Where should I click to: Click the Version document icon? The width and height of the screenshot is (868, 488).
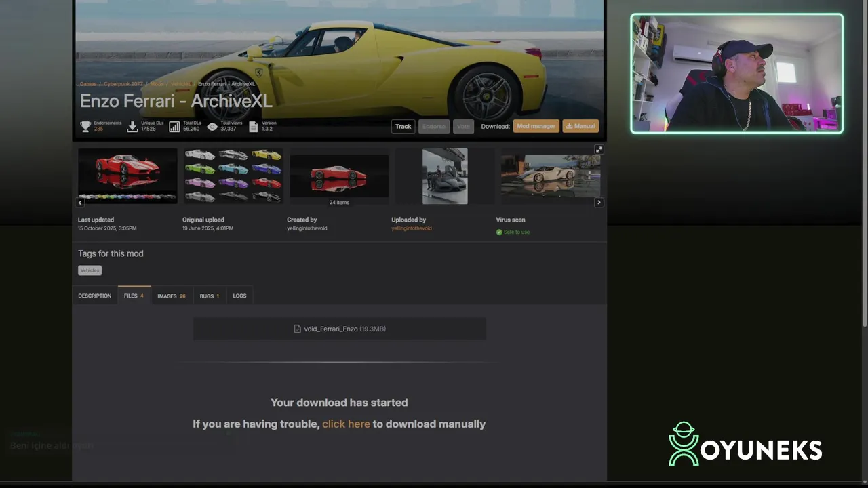(x=254, y=127)
